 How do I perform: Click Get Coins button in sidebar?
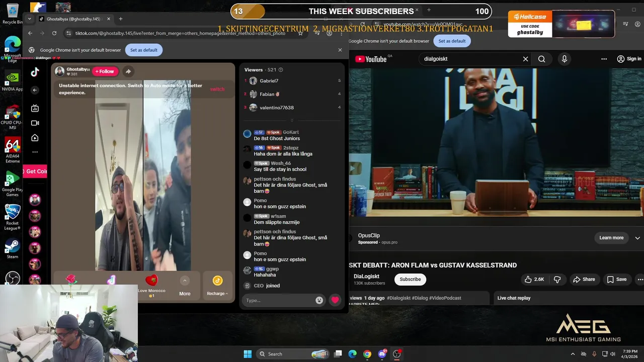tap(35, 171)
